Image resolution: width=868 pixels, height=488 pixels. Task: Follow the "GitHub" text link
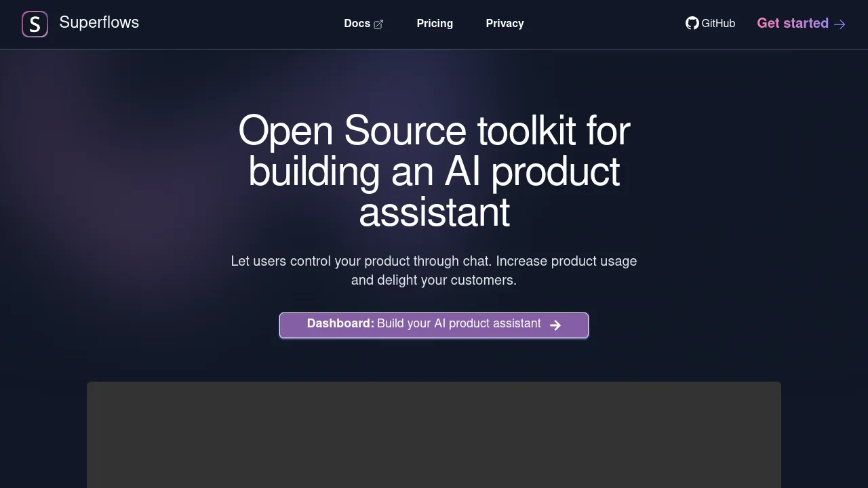coord(718,23)
